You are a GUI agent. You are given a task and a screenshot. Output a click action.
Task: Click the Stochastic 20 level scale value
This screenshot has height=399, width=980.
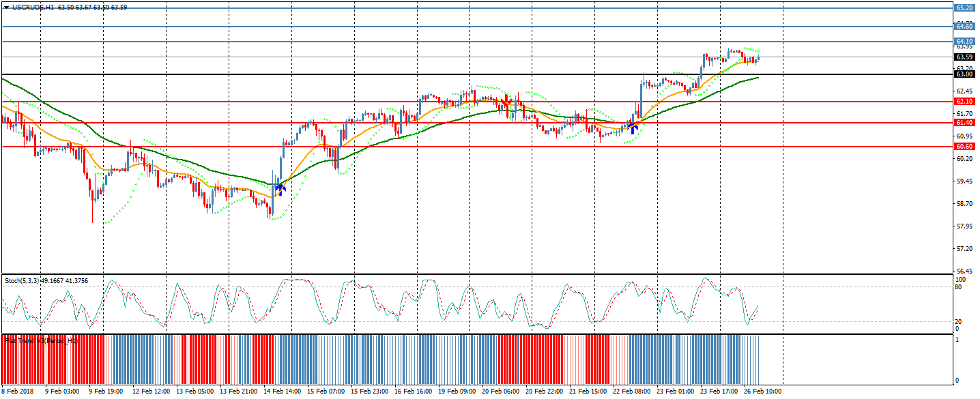(959, 321)
